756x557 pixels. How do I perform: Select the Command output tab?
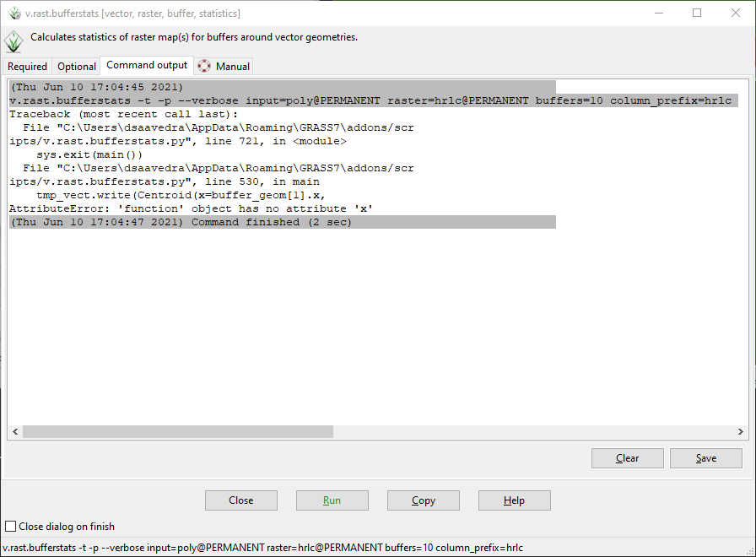click(x=147, y=65)
